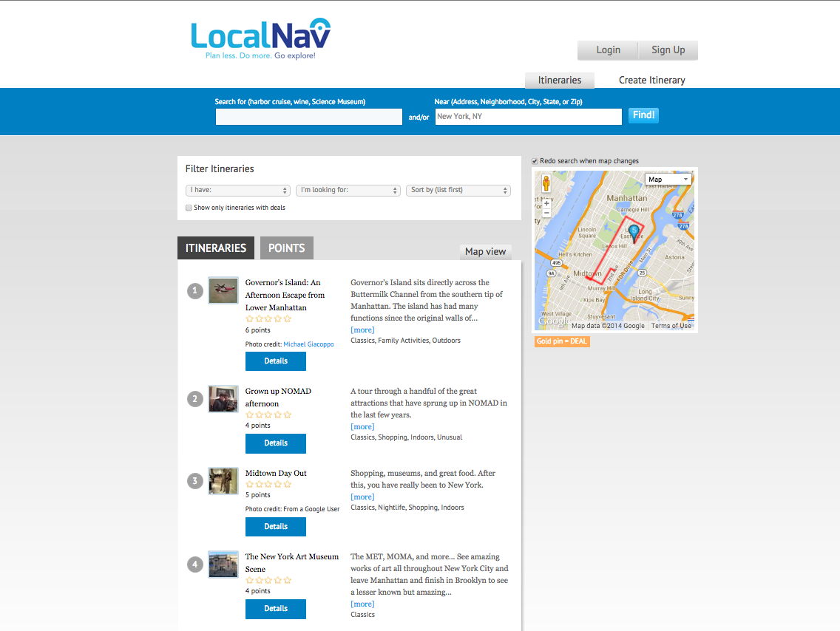Zoom in the map with plus button

pyautogui.click(x=546, y=203)
